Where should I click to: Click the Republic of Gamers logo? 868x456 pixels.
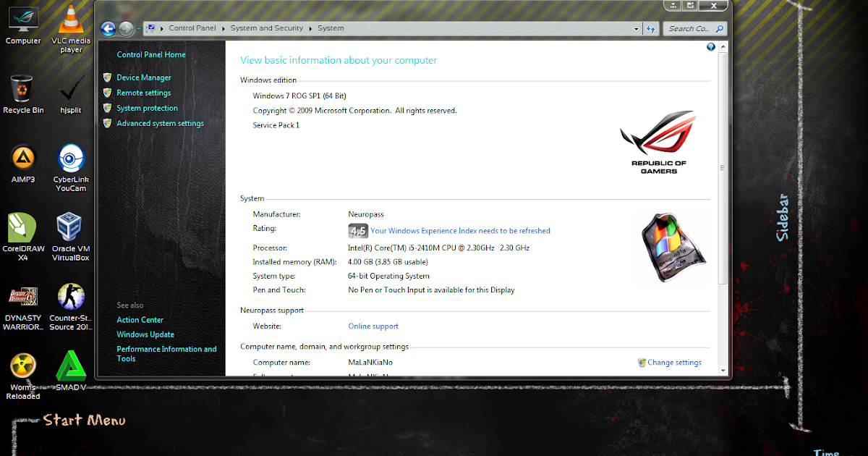[659, 142]
